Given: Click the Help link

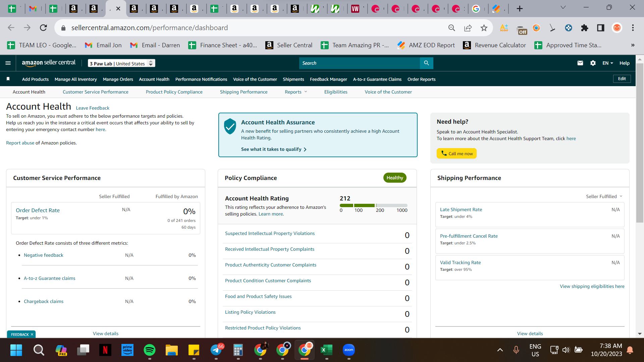Looking at the screenshot, I should pyautogui.click(x=624, y=63).
